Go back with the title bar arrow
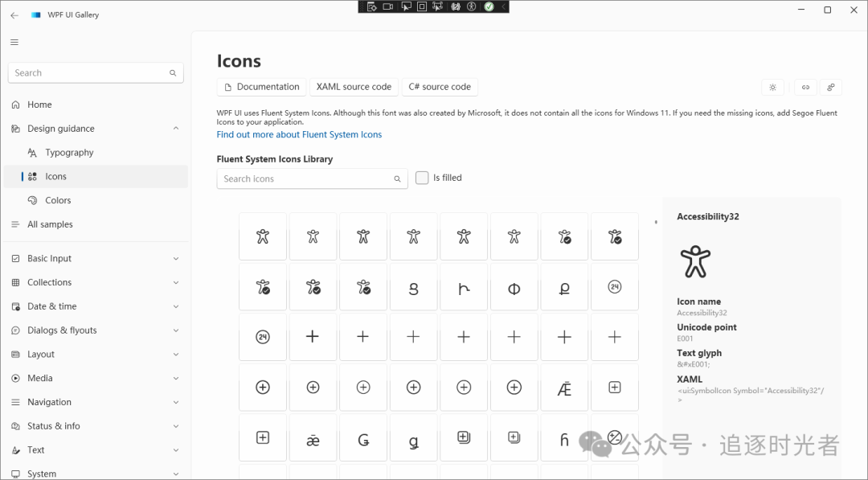 point(14,15)
